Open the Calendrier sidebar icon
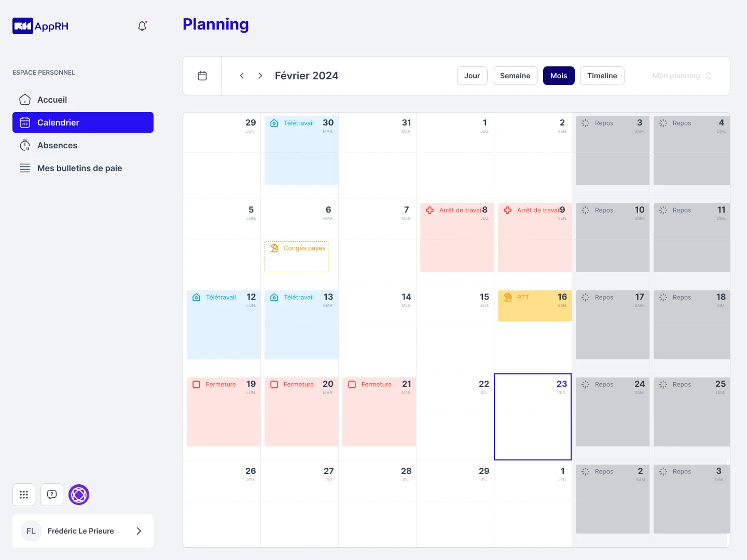This screenshot has width=747, height=560. point(24,122)
